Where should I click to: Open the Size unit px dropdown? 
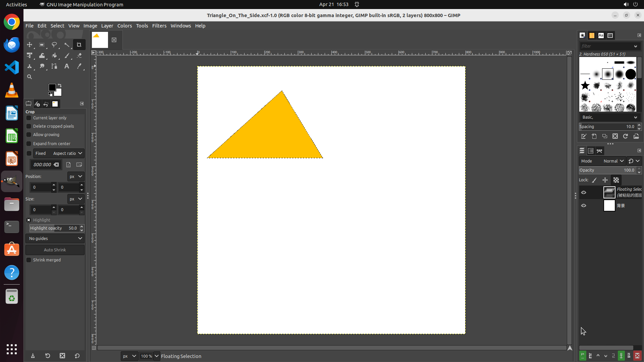pyautogui.click(x=76, y=199)
